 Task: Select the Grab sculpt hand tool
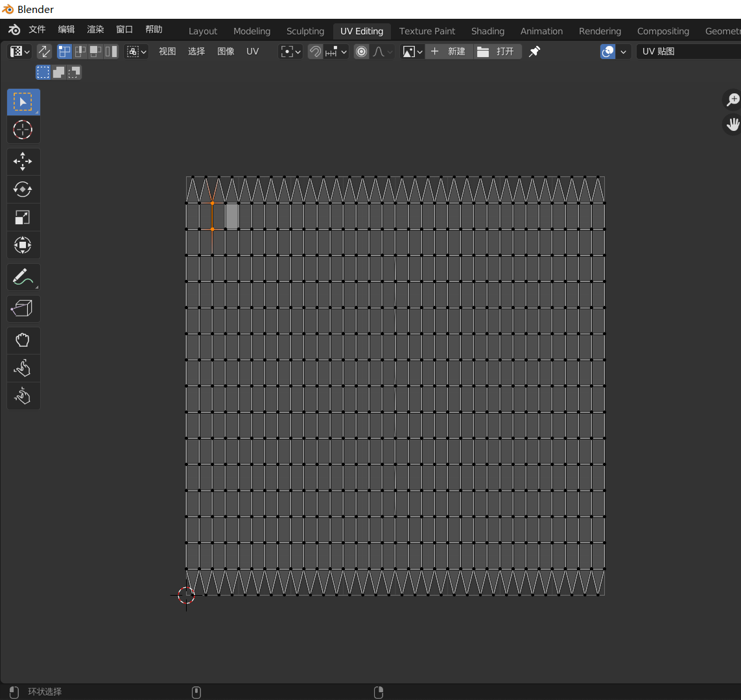pyautogui.click(x=23, y=340)
